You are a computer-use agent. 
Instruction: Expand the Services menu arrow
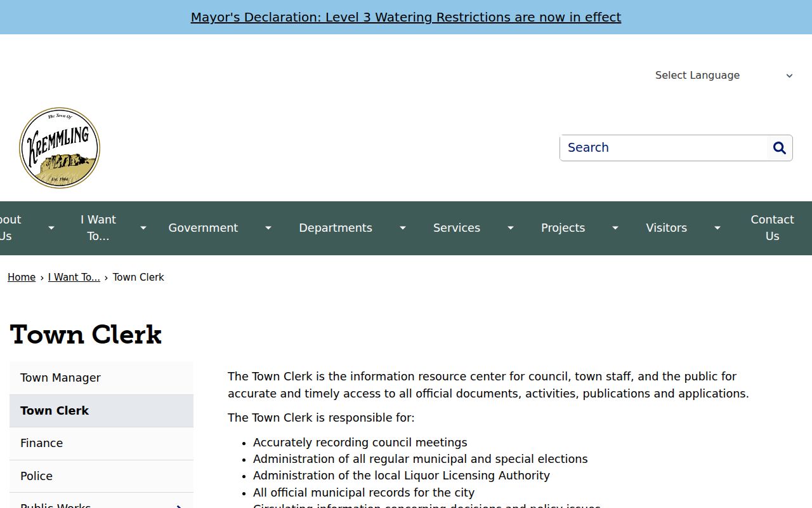tap(511, 228)
